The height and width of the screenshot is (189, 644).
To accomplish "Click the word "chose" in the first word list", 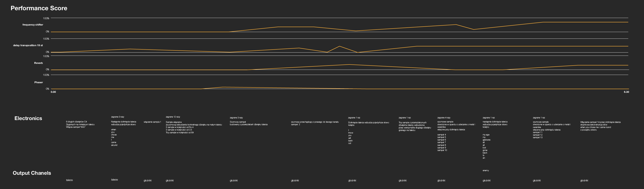I will (x=114, y=135).
